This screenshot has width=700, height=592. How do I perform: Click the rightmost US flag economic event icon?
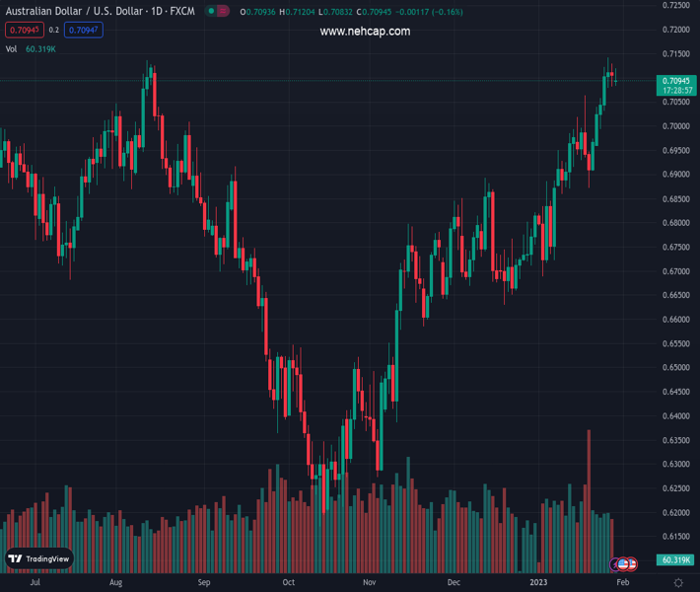631,563
